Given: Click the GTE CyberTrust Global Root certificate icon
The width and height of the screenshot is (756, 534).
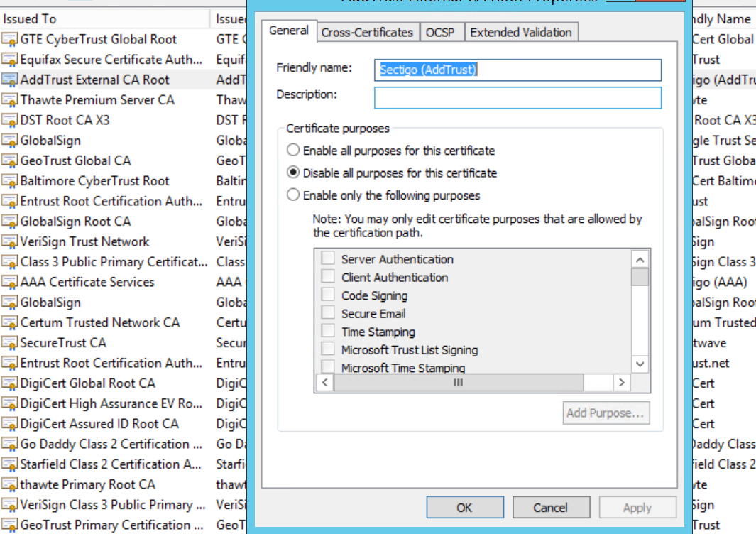Looking at the screenshot, I should (10, 39).
